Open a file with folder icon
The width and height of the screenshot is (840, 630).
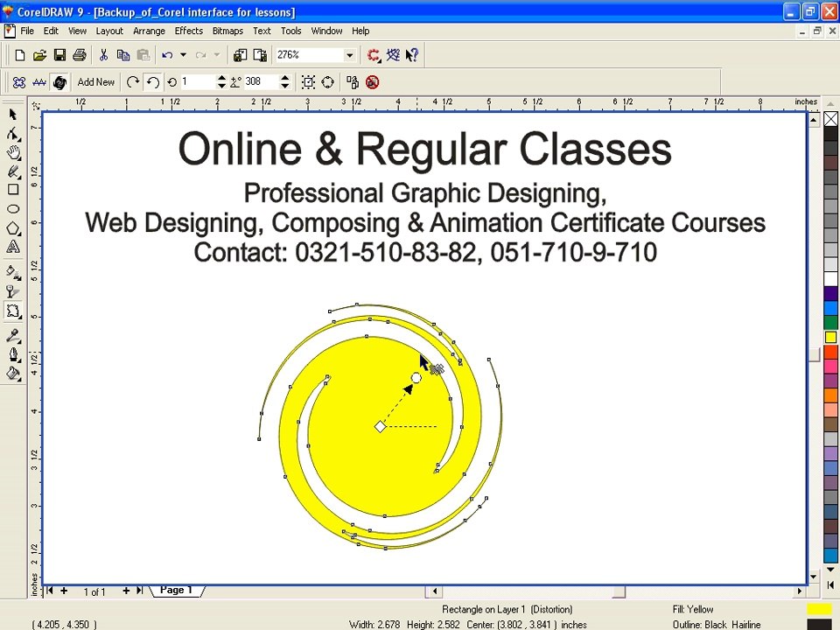[39, 54]
